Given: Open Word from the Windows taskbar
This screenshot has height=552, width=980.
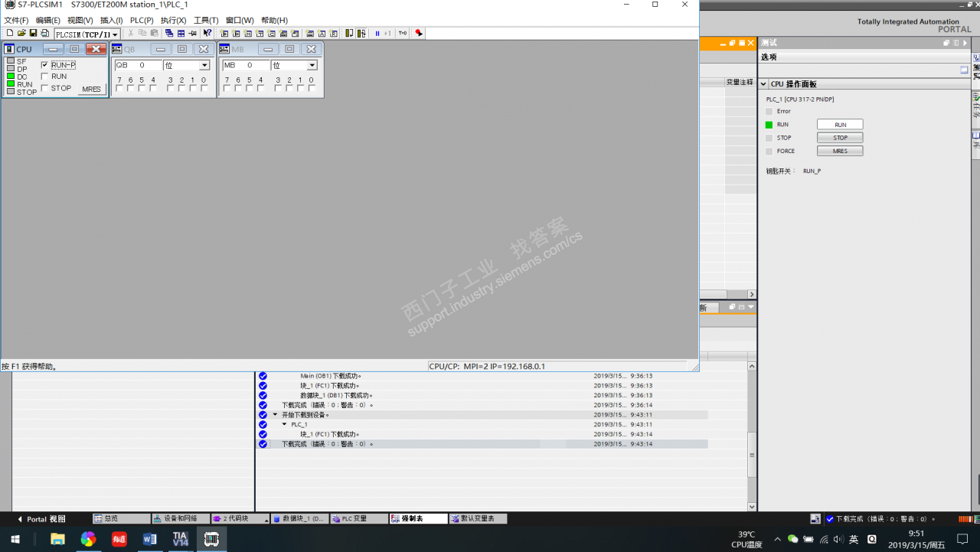Looking at the screenshot, I should pyautogui.click(x=149, y=539).
